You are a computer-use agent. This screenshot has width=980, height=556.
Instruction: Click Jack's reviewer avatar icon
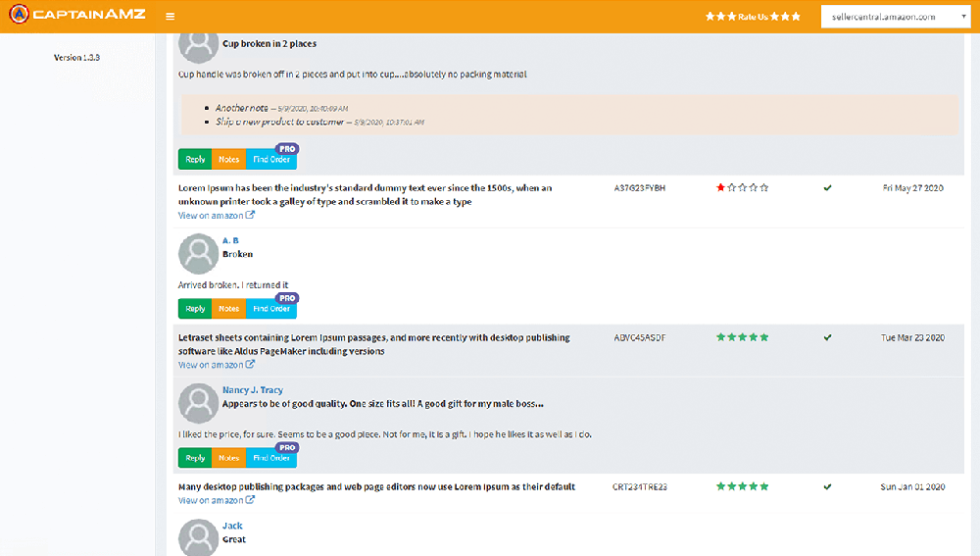tap(198, 537)
